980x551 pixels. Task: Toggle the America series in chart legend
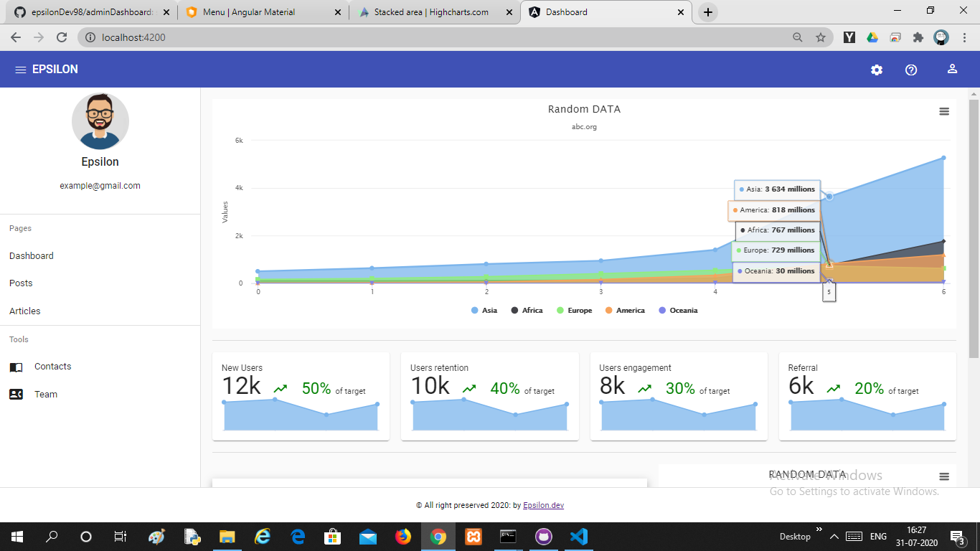point(625,311)
